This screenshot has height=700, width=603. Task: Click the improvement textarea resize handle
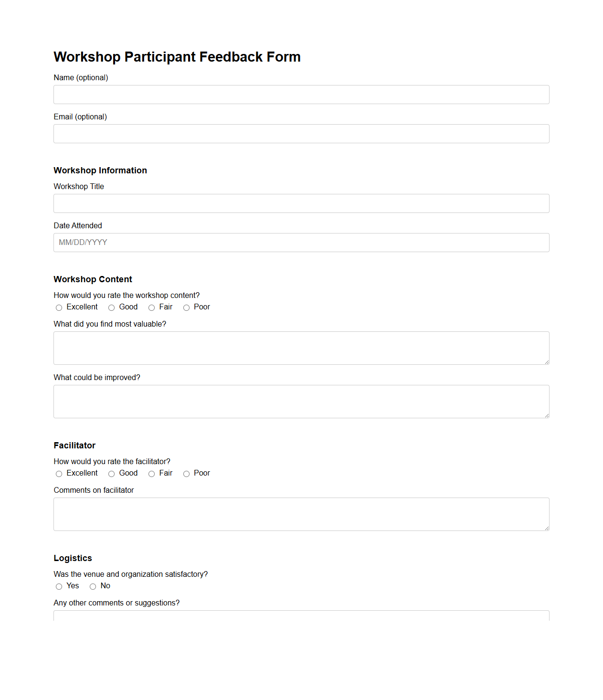click(x=546, y=415)
